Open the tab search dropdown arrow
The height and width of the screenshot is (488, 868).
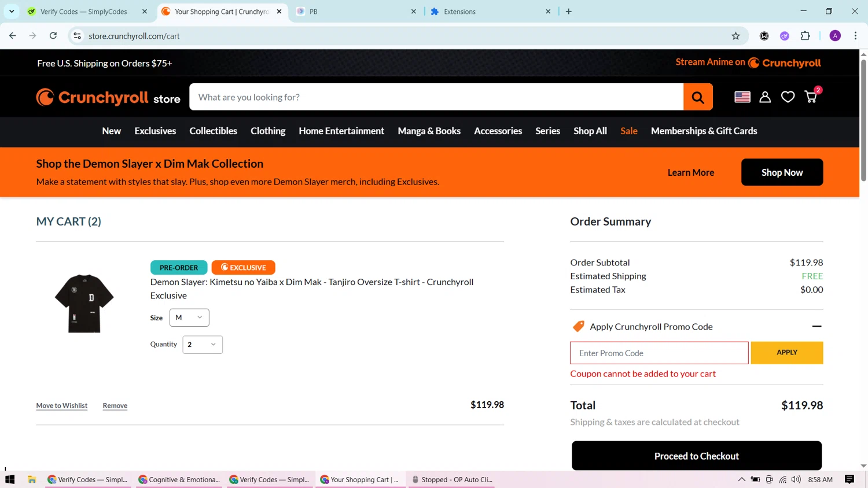(12, 12)
